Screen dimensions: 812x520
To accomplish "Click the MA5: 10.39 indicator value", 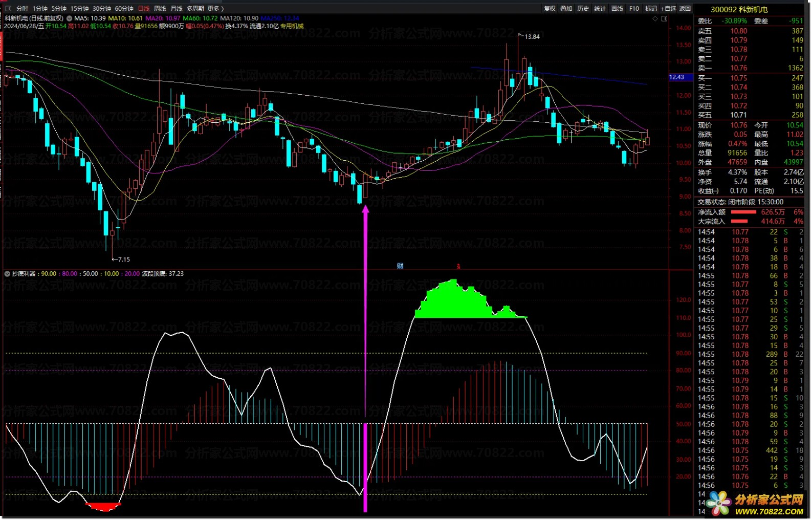I will coord(90,18).
